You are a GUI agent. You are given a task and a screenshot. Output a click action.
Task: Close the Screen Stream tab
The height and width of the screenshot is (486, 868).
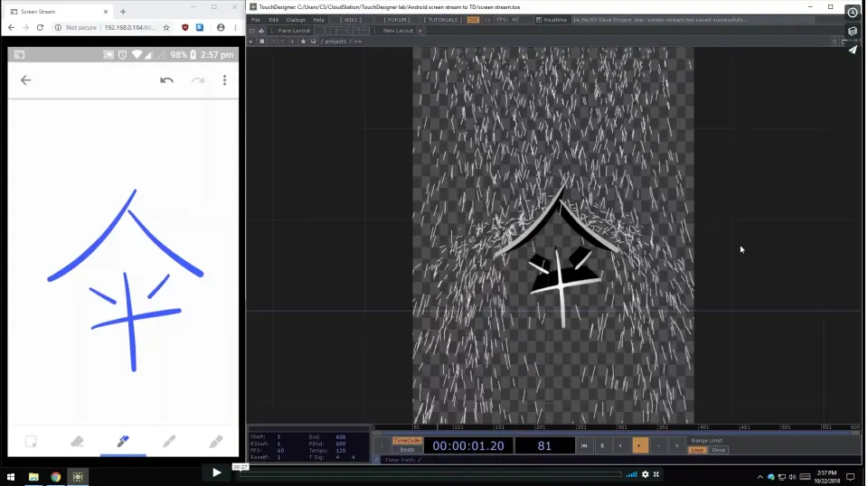106,11
